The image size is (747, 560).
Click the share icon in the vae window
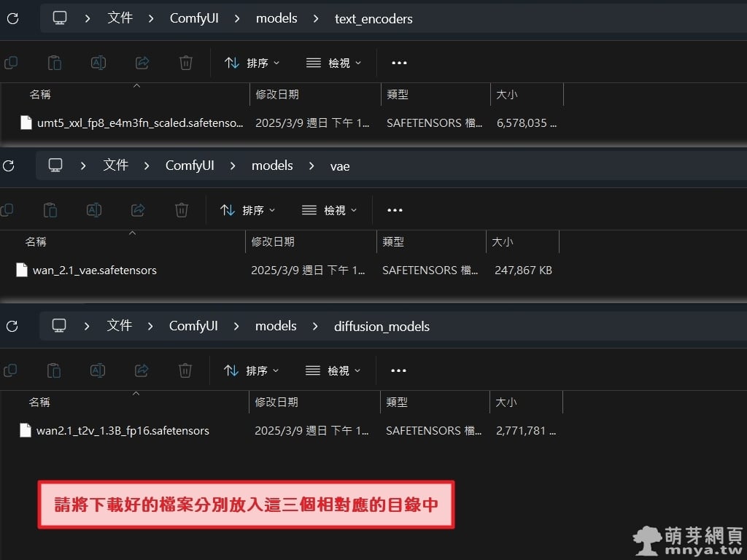tap(138, 210)
